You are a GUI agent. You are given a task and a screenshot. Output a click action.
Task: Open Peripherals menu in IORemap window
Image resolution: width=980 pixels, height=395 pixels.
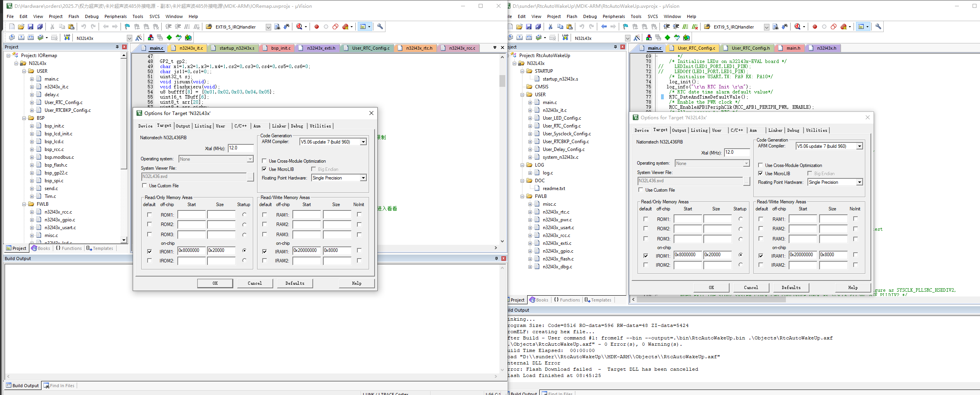[x=115, y=16]
